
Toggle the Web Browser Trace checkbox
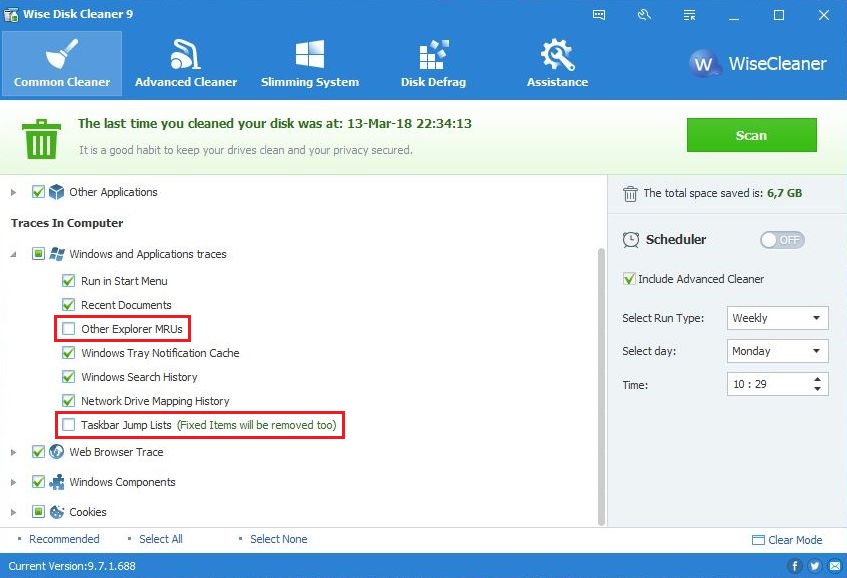38,452
